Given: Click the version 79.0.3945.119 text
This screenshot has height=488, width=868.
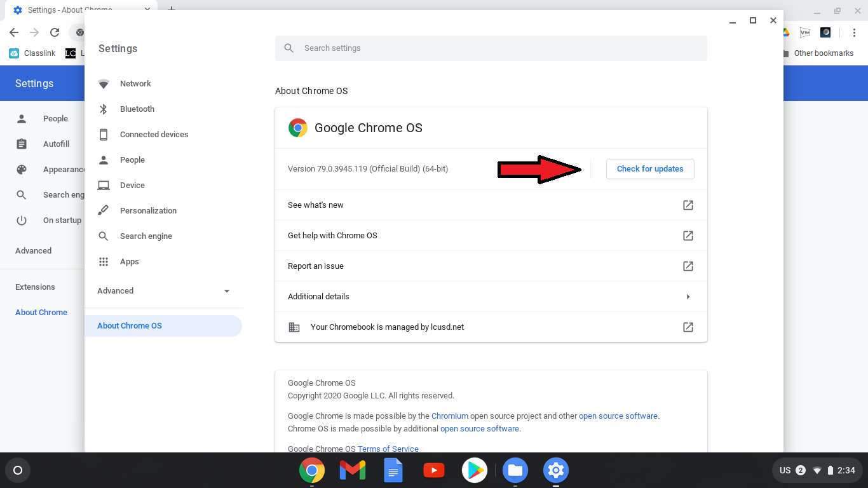Looking at the screenshot, I should coord(368,169).
